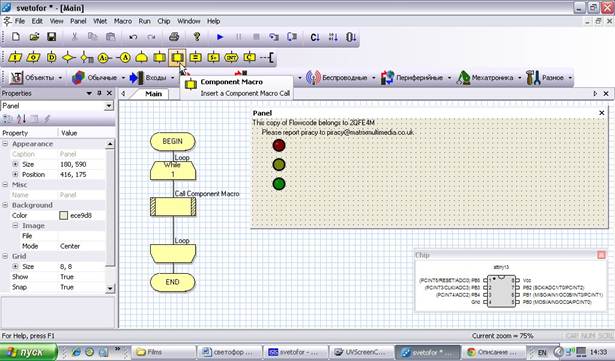
Task: Click the Compile to C icon
Action: [315, 37]
